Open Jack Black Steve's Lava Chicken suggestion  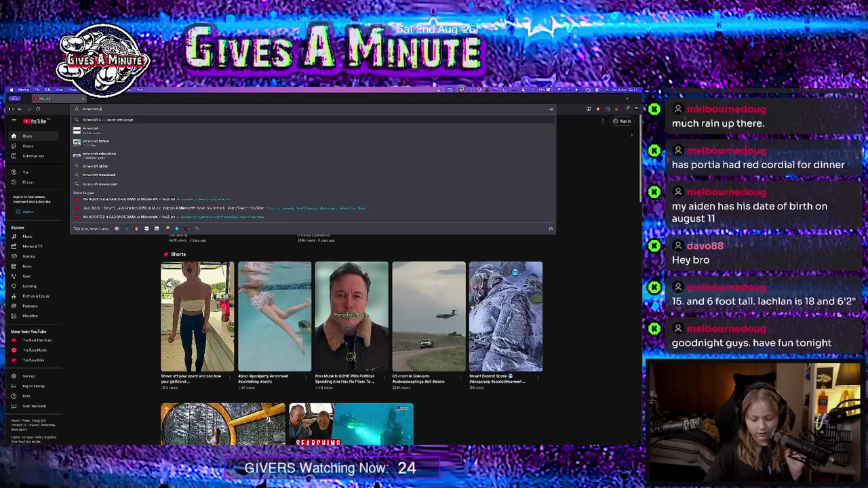tap(313, 208)
